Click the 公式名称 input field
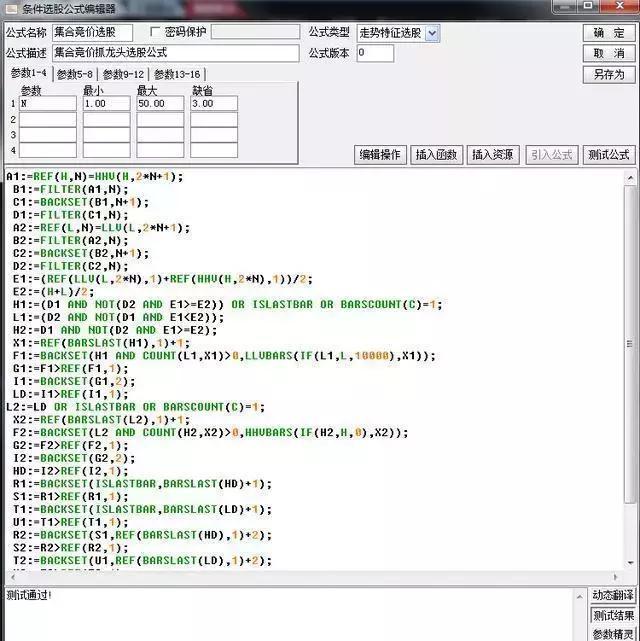This screenshot has height=641, width=640. point(90,33)
